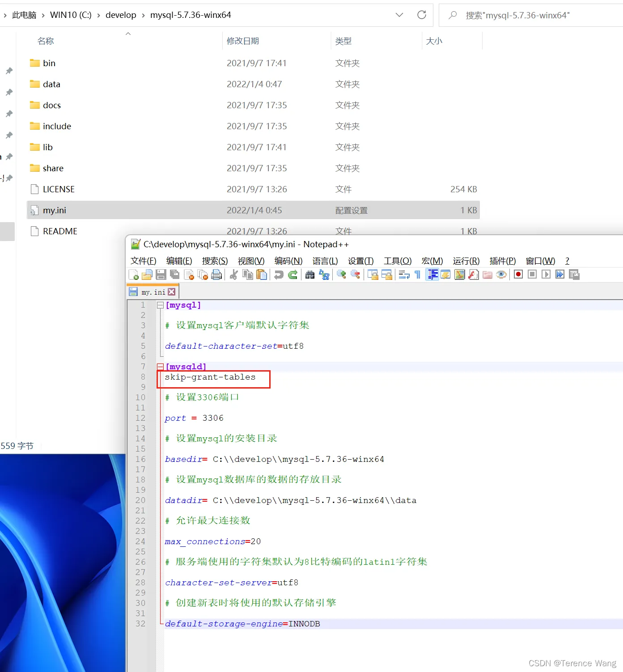Sort files by 大小 column header
The image size is (623, 672).
click(x=434, y=41)
